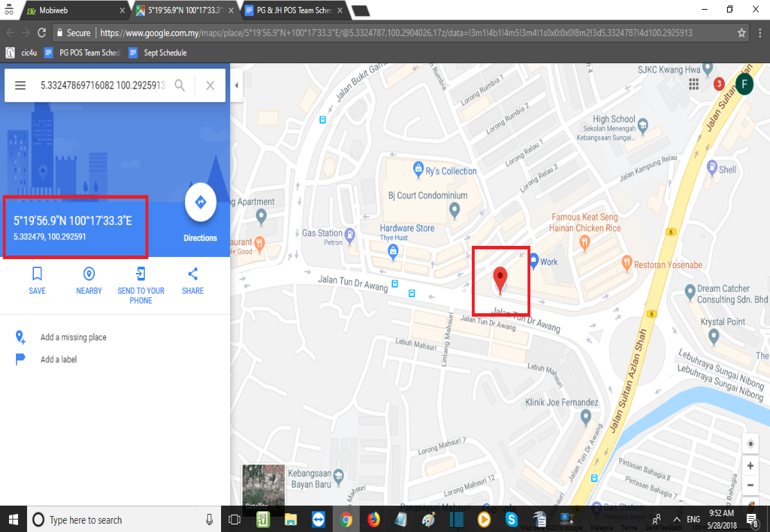The image size is (770, 532).
Task: Bookmark this page with star icon
Action: click(742, 33)
